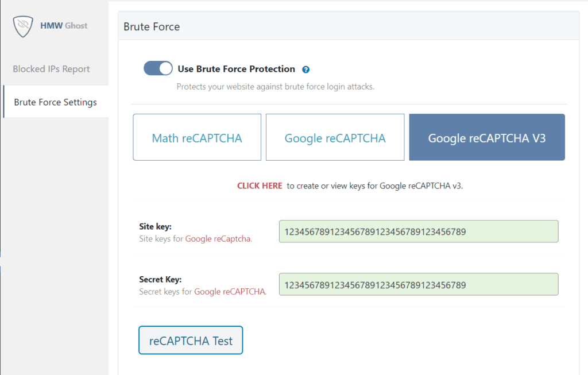588x375 pixels.
Task: Click the HMW Ghost shield logo
Action: (x=23, y=26)
